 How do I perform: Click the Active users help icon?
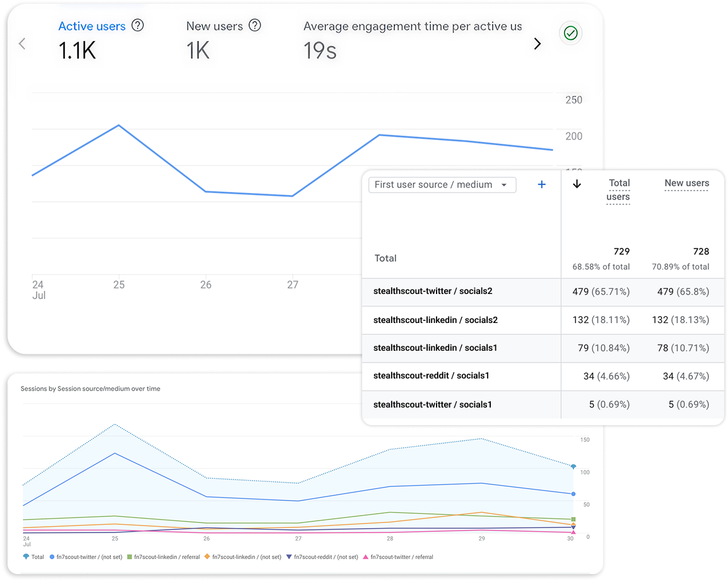pyautogui.click(x=138, y=25)
